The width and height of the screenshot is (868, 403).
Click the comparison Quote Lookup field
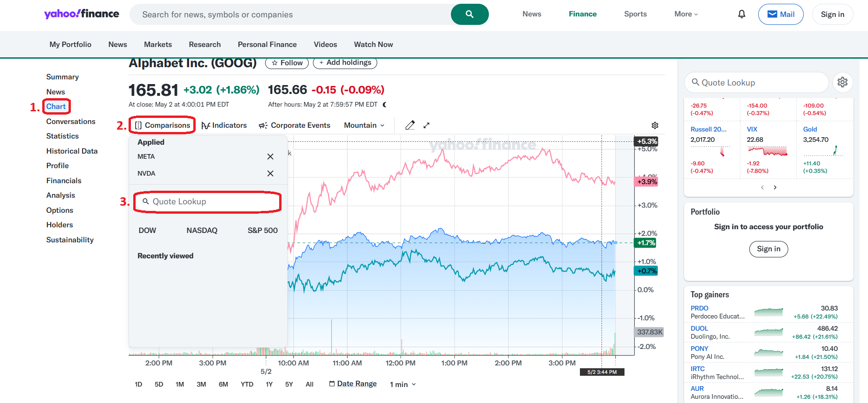(x=207, y=201)
